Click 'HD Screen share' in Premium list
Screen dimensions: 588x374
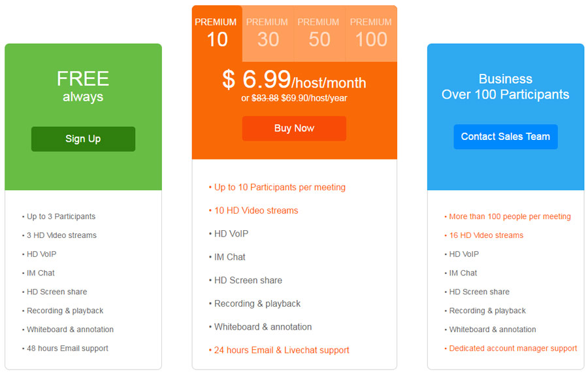pyautogui.click(x=246, y=280)
